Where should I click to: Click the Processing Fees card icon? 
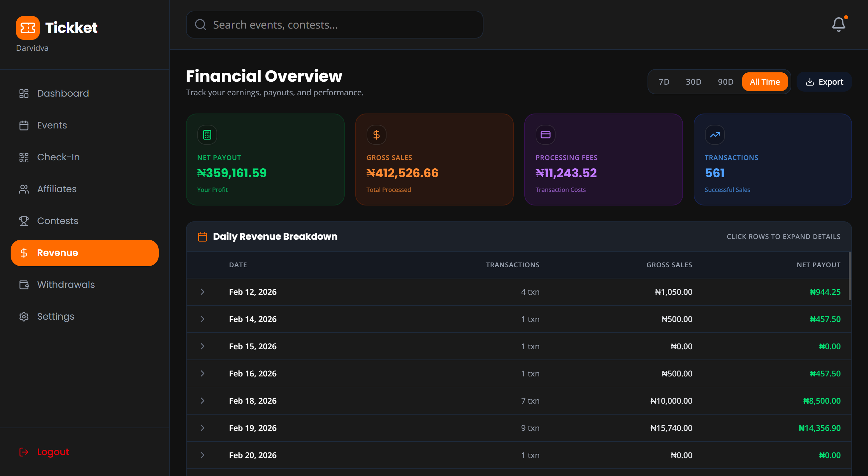point(545,135)
